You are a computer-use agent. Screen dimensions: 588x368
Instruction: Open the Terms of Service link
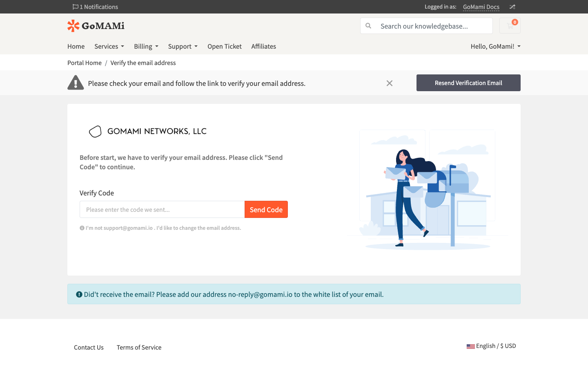(139, 347)
